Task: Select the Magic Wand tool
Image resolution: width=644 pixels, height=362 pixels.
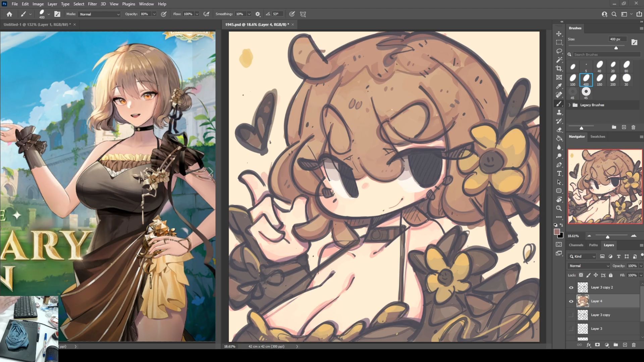Action: (x=559, y=60)
